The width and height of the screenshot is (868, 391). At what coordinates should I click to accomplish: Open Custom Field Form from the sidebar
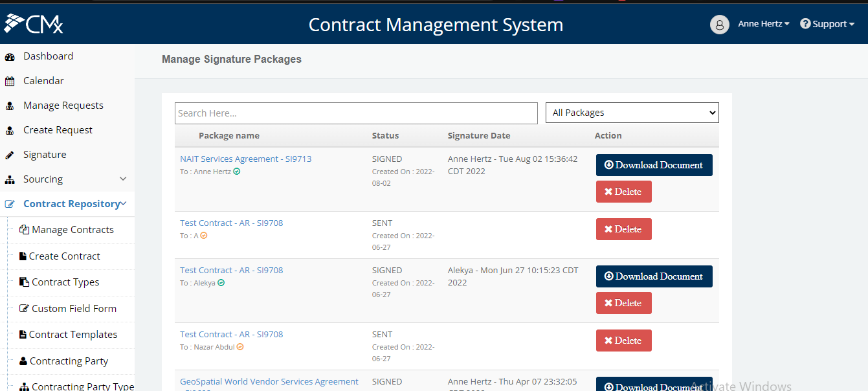coord(23,308)
